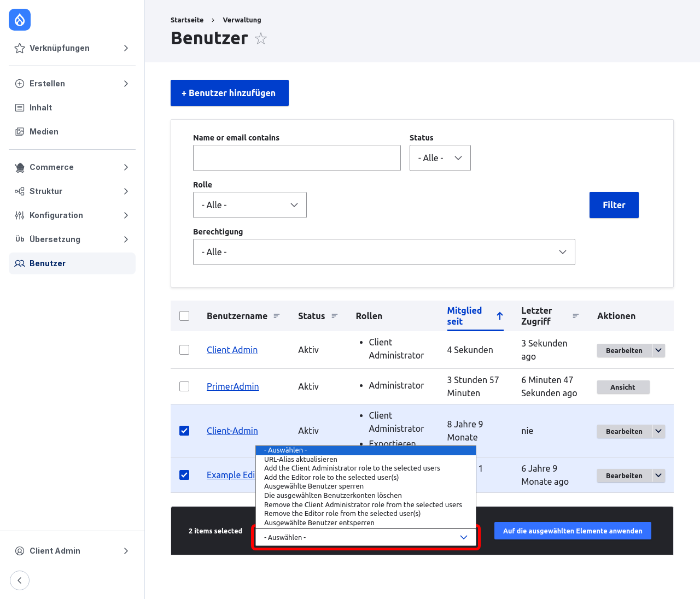The height and width of the screenshot is (599, 700).
Task: Expand actions arrow for Example Editor row
Action: [x=658, y=475]
